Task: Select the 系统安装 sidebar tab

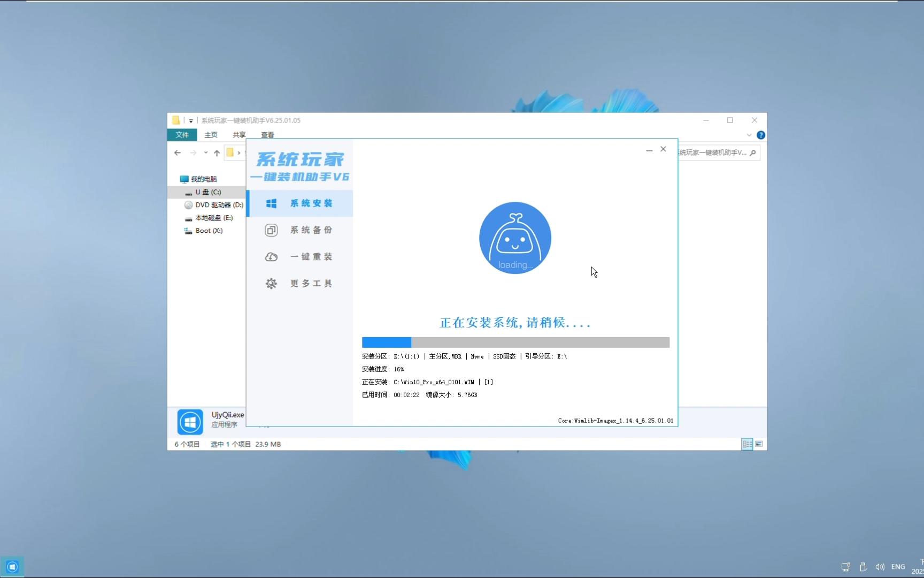Action: click(299, 203)
